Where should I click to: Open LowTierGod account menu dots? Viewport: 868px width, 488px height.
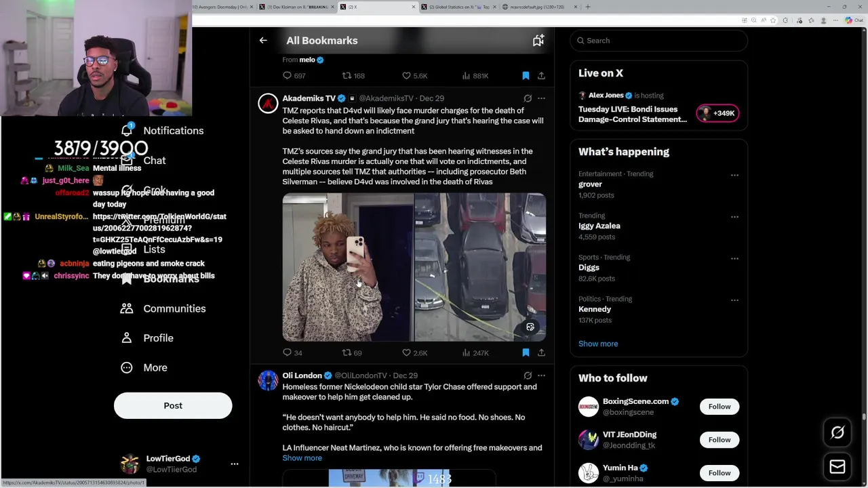click(x=235, y=464)
